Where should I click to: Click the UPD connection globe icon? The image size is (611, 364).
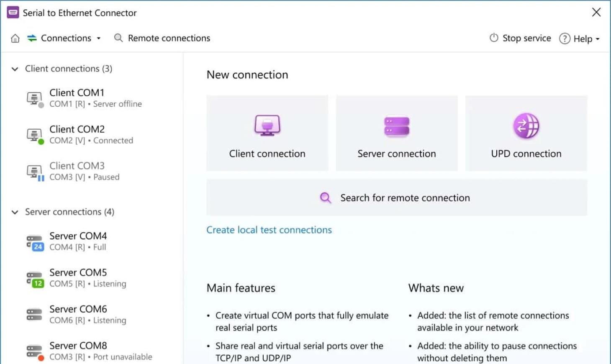526,126
